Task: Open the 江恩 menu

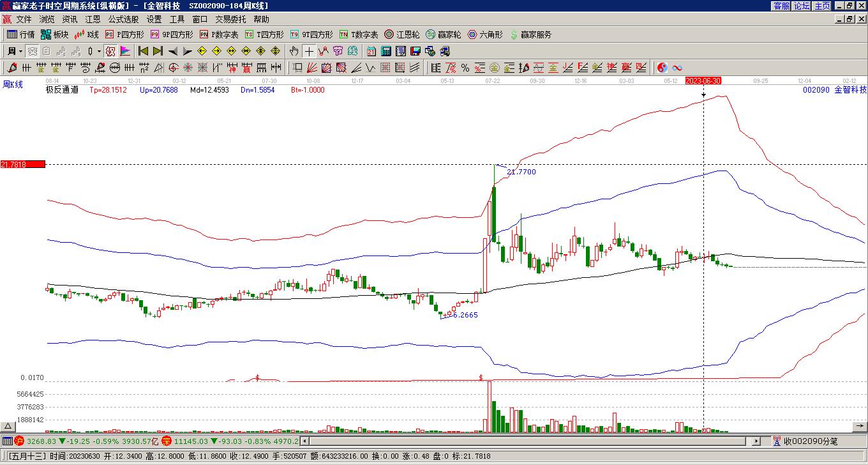Action: [x=93, y=20]
